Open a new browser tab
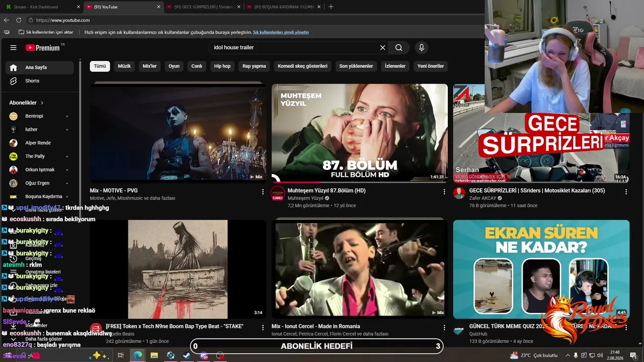 (331, 7)
